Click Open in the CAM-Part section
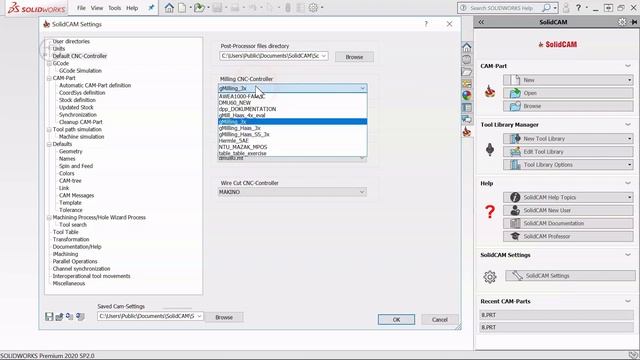This screenshot has width=640, height=360. pos(568,93)
